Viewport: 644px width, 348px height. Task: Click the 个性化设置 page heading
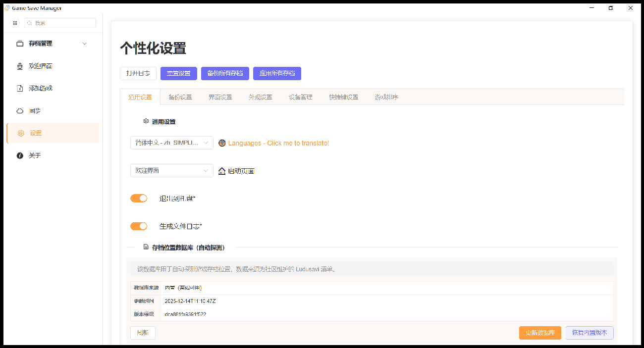[153, 48]
